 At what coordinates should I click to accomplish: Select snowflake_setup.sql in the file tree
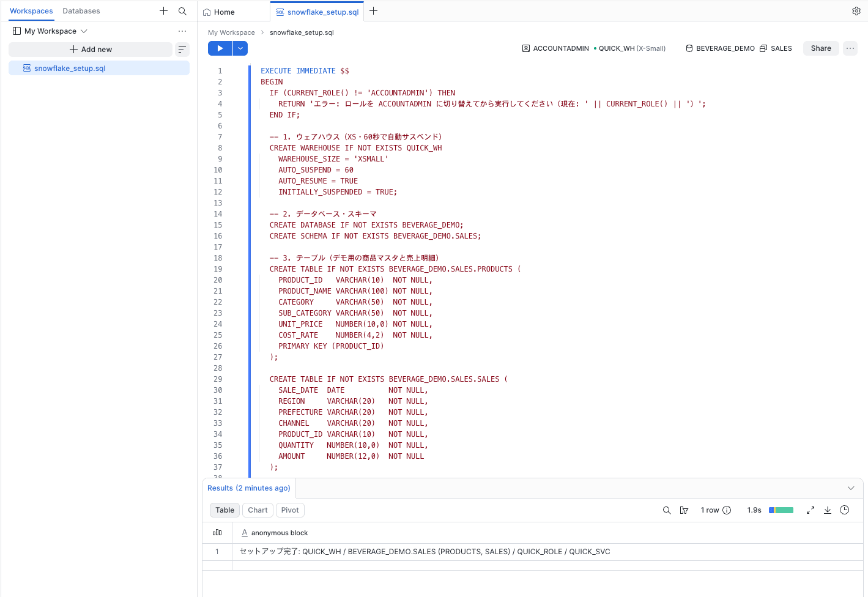99,68
